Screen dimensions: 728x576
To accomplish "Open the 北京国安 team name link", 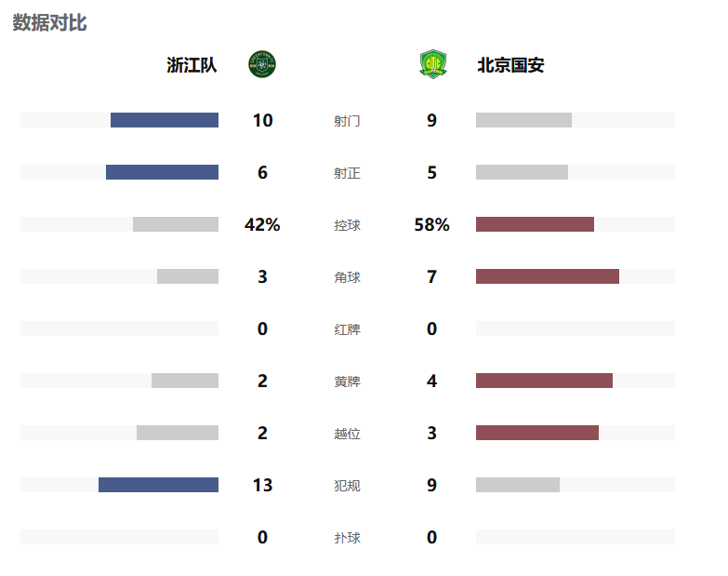I will coord(510,65).
